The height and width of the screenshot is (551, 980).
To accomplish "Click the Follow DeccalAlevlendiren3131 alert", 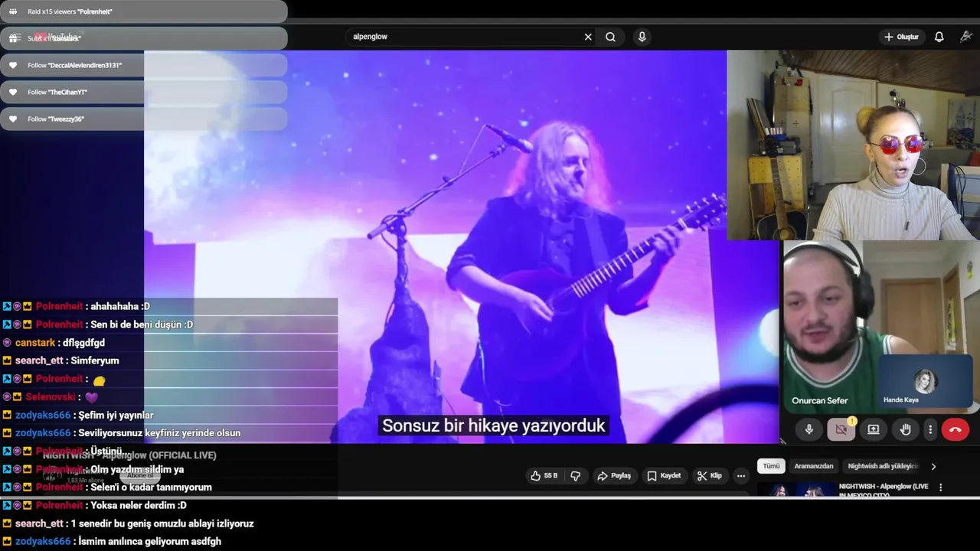I will (144, 65).
